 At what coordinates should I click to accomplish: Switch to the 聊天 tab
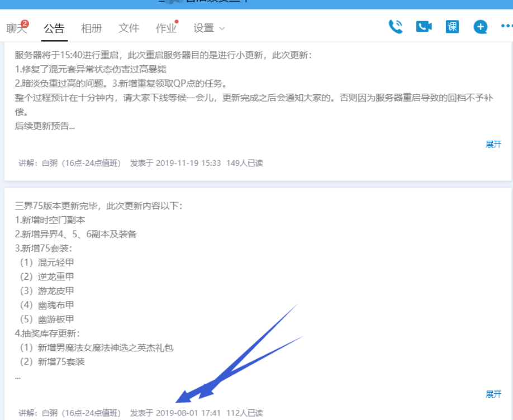click(16, 28)
